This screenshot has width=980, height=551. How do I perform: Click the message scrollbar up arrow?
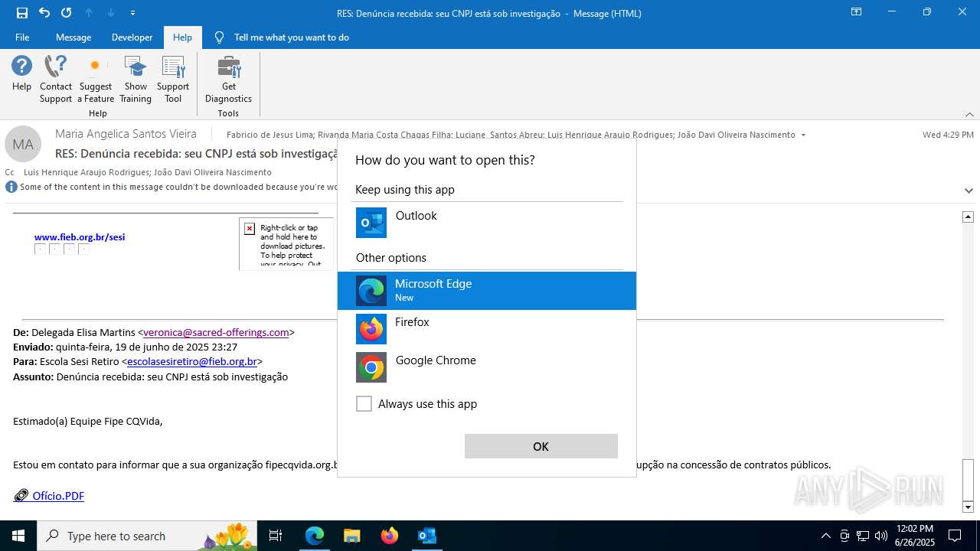[968, 217]
